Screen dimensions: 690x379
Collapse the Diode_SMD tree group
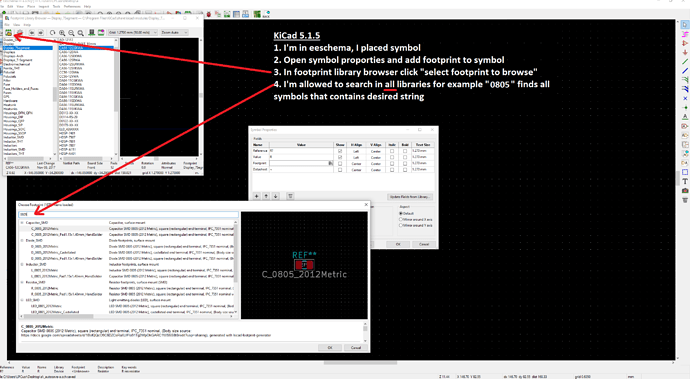click(x=22, y=241)
